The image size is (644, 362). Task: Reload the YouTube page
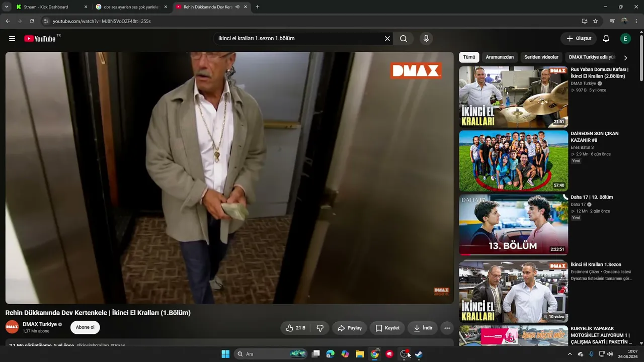(32, 21)
